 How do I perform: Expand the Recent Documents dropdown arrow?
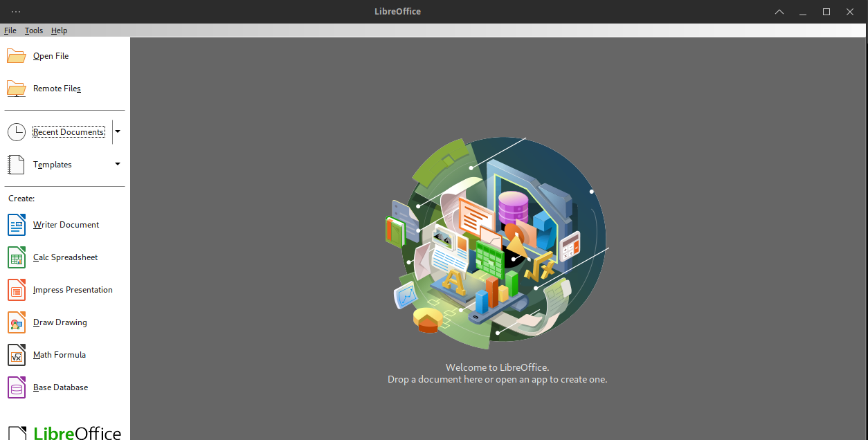pyautogui.click(x=118, y=131)
